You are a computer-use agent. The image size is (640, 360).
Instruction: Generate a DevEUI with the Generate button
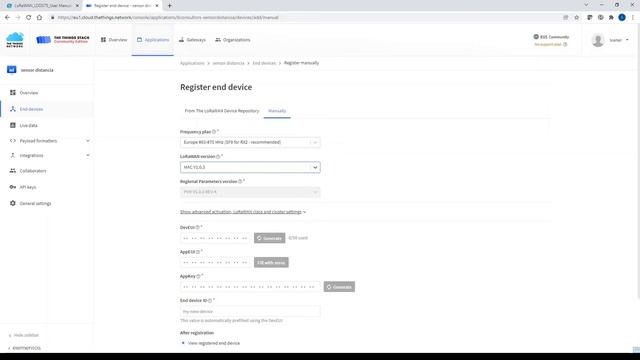pos(269,238)
